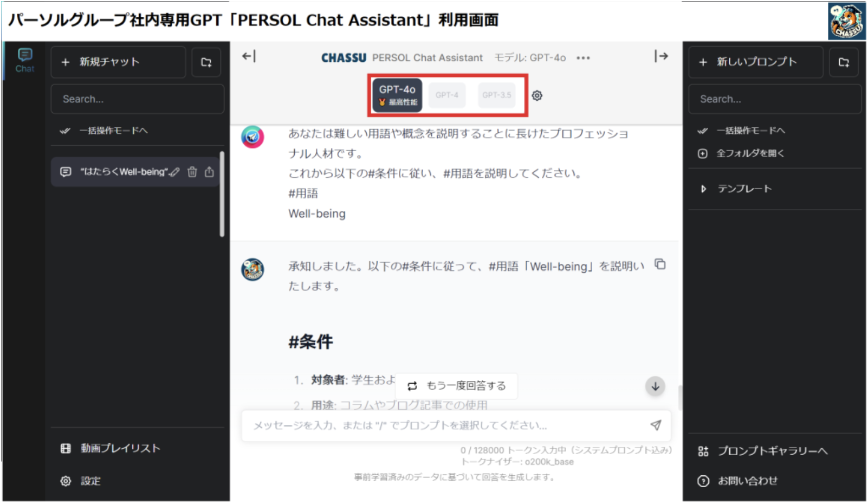
Task: Click the Chat icon in left rail
Action: point(25,60)
